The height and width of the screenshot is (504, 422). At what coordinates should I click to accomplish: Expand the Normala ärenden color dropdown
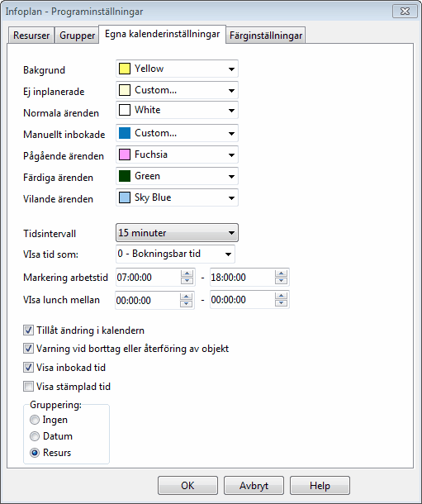click(177, 110)
